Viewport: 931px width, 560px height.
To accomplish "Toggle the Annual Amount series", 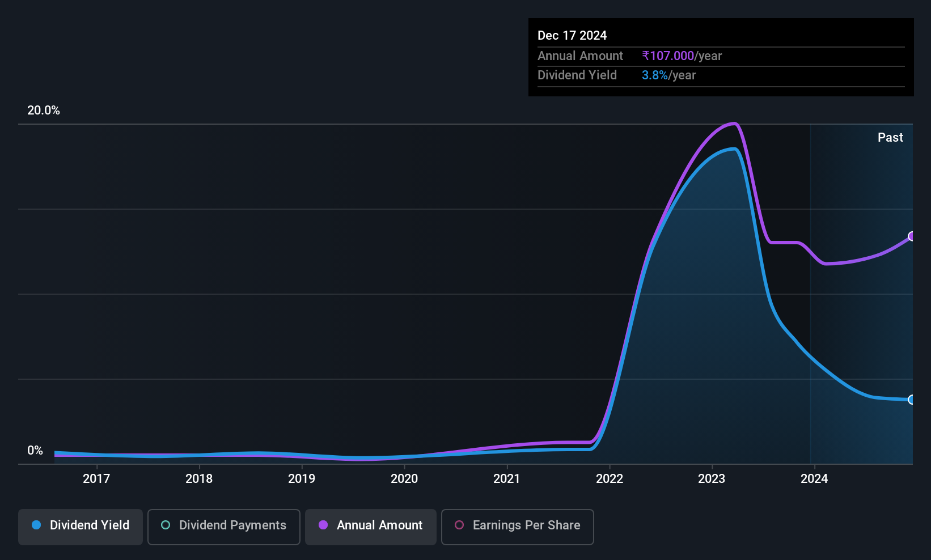I will point(371,527).
